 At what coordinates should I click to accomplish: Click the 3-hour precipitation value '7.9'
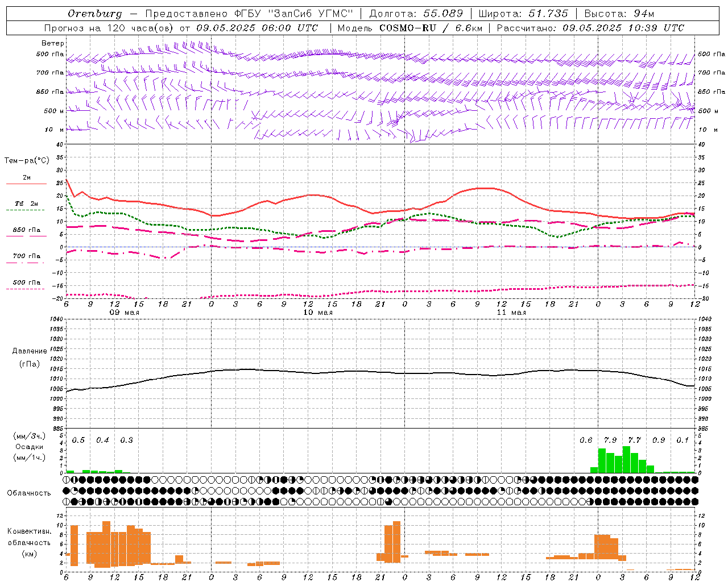tap(610, 440)
